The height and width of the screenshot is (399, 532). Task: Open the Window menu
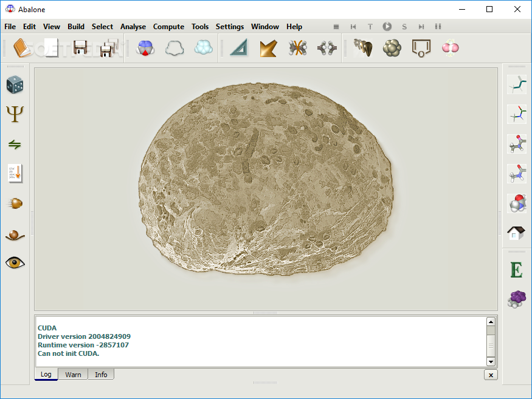click(x=265, y=27)
